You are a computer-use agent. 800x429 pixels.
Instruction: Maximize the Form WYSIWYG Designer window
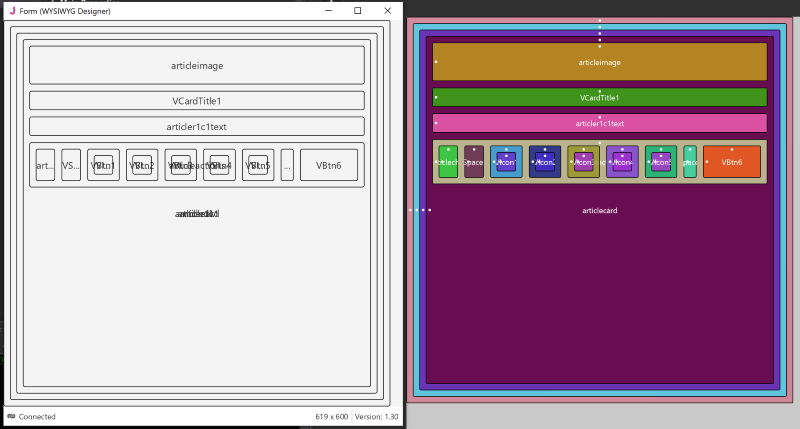pyautogui.click(x=358, y=10)
